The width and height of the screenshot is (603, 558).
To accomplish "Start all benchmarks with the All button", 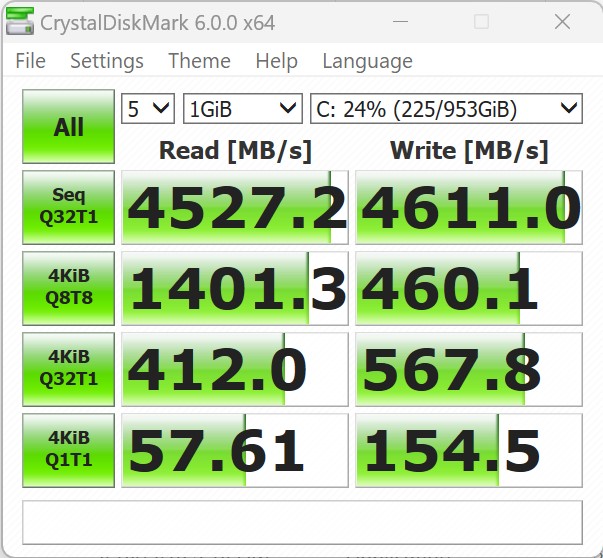I will [x=68, y=127].
